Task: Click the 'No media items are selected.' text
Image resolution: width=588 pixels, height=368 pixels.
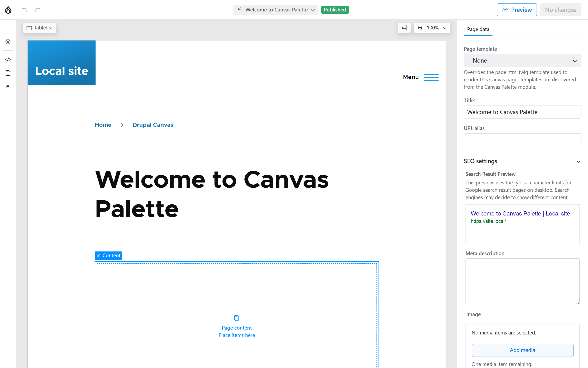Action: 504,333
